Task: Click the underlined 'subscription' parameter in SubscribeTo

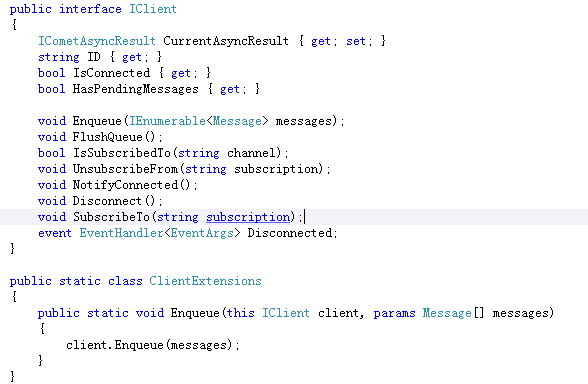Action: [248, 217]
